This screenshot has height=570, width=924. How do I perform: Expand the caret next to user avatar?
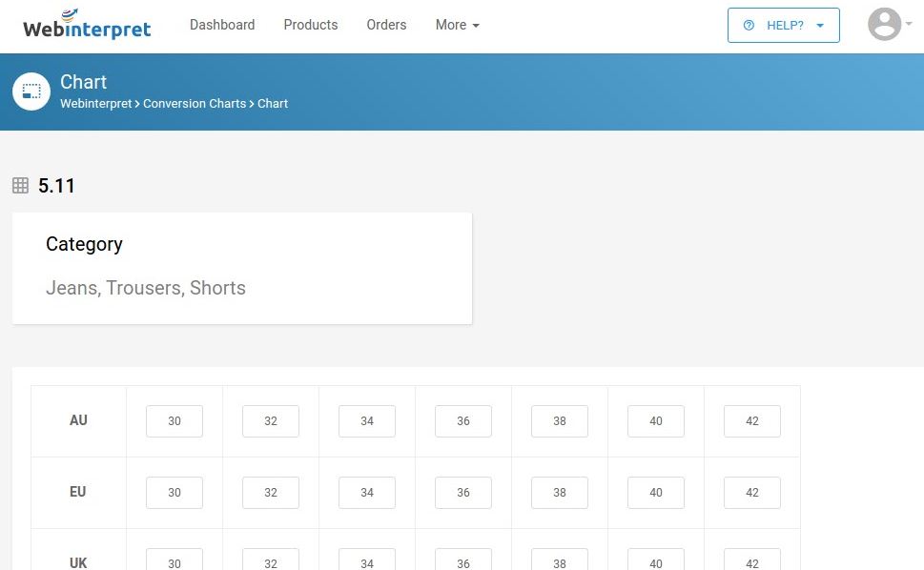click(x=909, y=24)
